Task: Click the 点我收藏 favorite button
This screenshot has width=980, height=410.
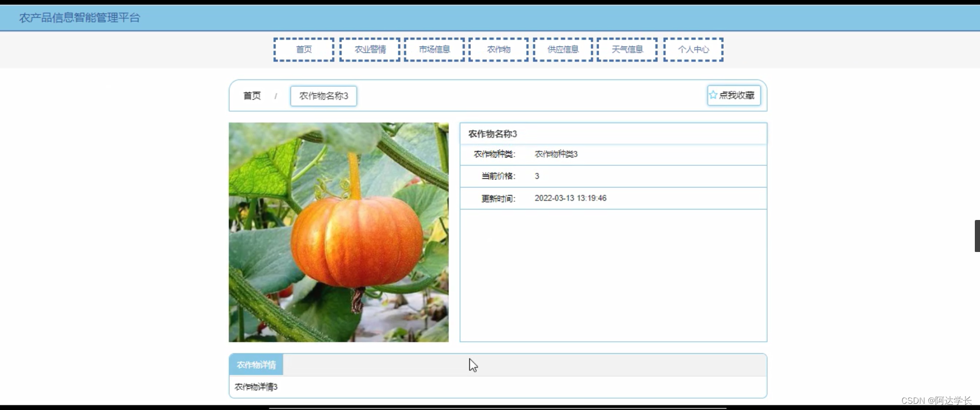Action: coord(734,95)
